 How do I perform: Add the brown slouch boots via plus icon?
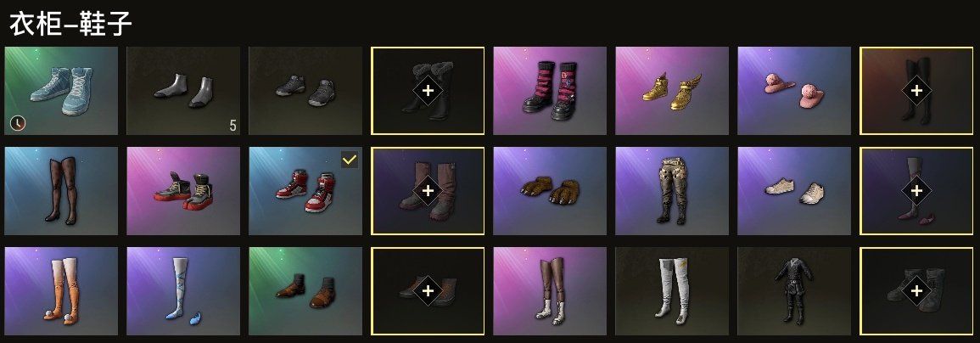point(428,191)
